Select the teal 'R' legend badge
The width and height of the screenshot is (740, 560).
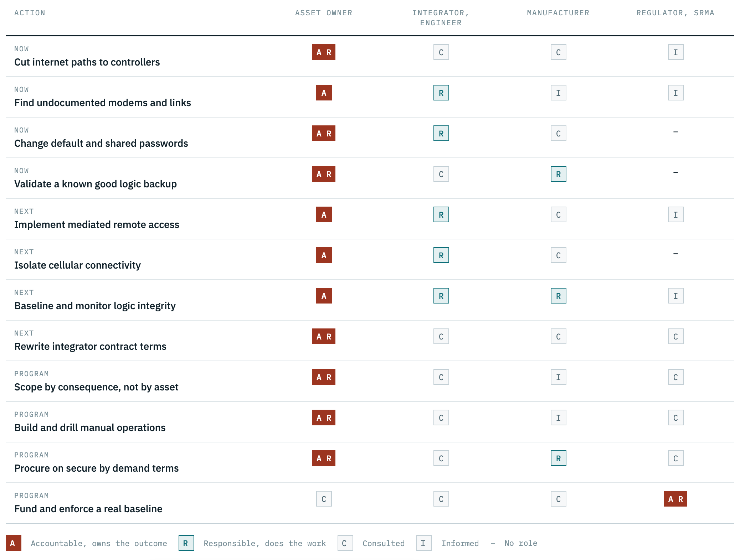186,543
